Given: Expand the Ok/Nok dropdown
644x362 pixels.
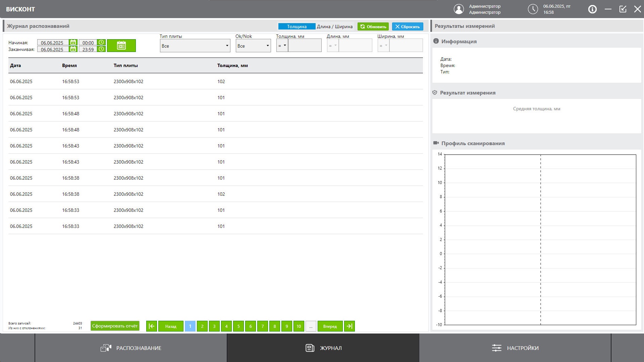Looking at the screenshot, I should click(x=253, y=46).
